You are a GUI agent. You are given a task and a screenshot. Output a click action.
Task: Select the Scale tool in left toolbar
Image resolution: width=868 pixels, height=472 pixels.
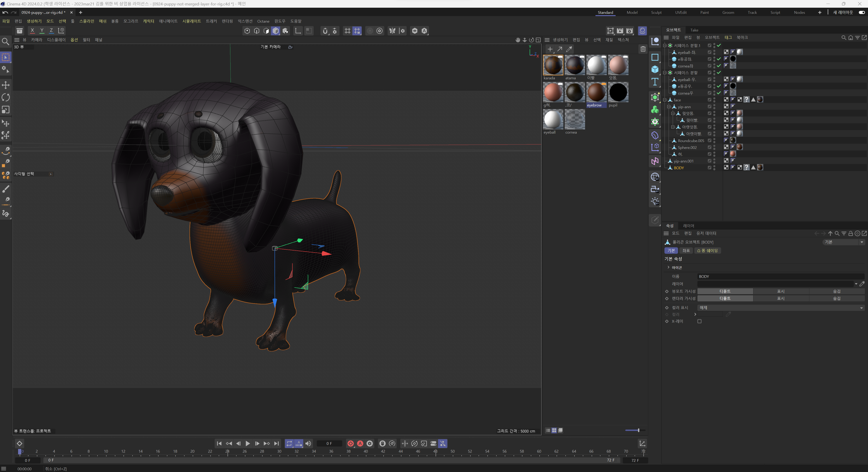[6, 110]
